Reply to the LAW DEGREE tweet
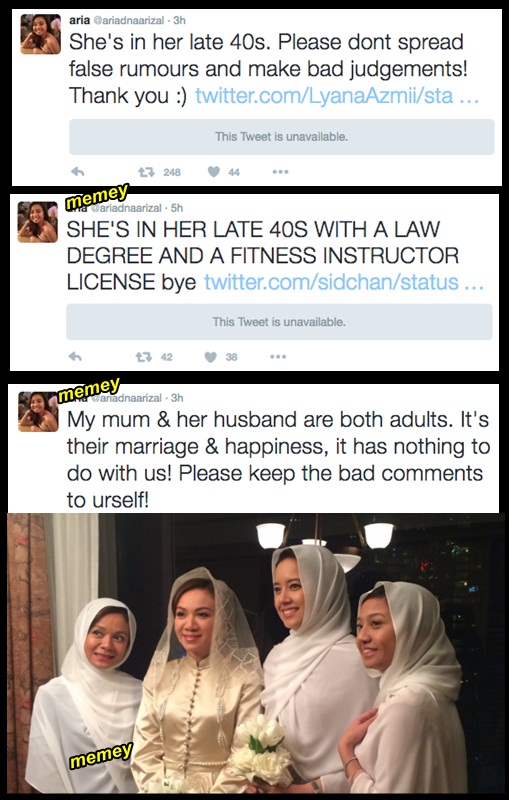509x800 pixels. click(75, 357)
